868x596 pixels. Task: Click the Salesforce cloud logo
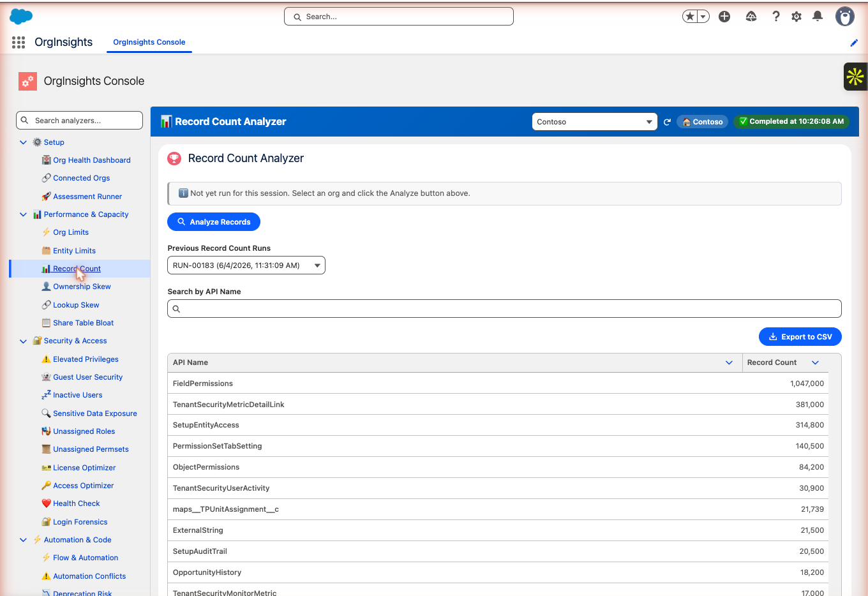coord(21,17)
